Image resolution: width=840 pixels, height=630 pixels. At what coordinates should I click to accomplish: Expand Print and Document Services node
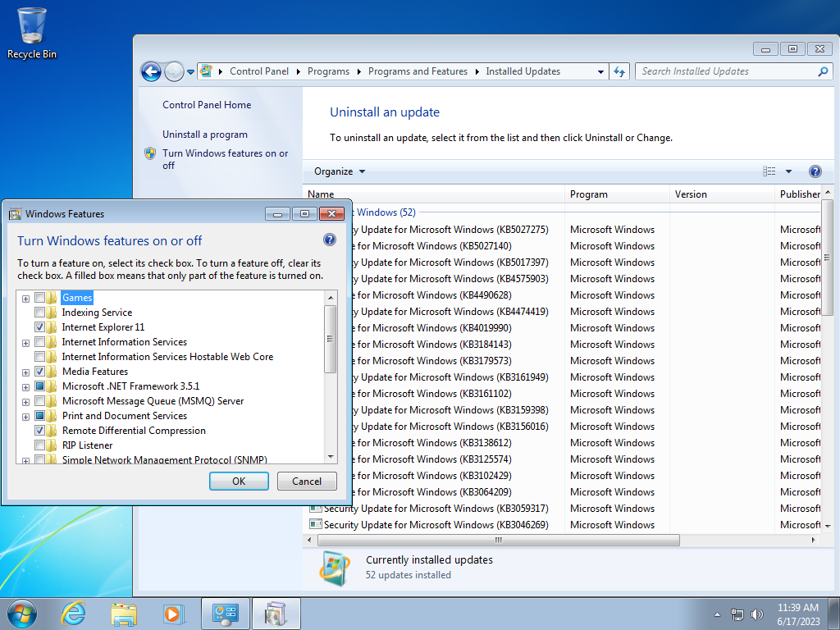click(x=25, y=416)
